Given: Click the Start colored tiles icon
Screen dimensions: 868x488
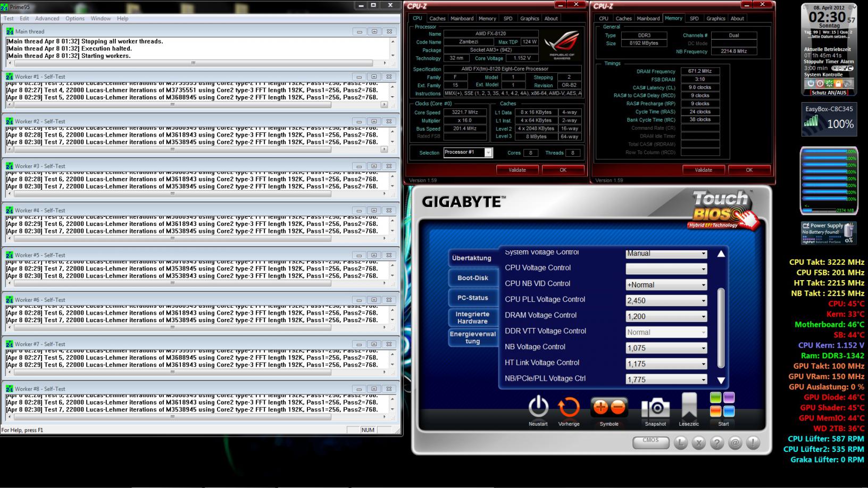Looking at the screenshot, I should pos(722,405).
